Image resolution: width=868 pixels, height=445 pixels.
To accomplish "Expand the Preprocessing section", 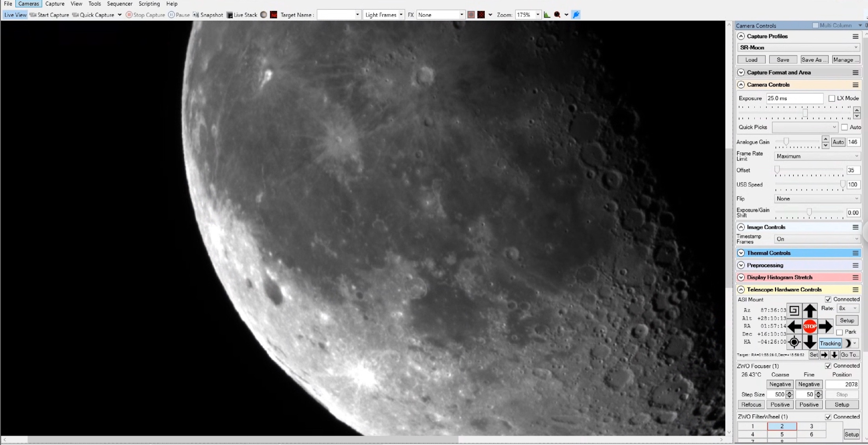I will point(741,265).
